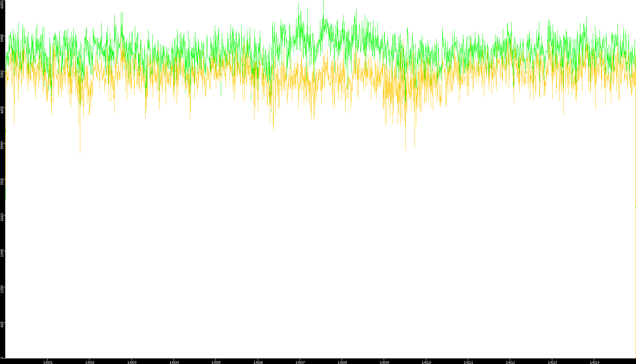The width and height of the screenshot is (636, 364).
Task: Select the 14:02 tick on the time axis
Action: 90,362
